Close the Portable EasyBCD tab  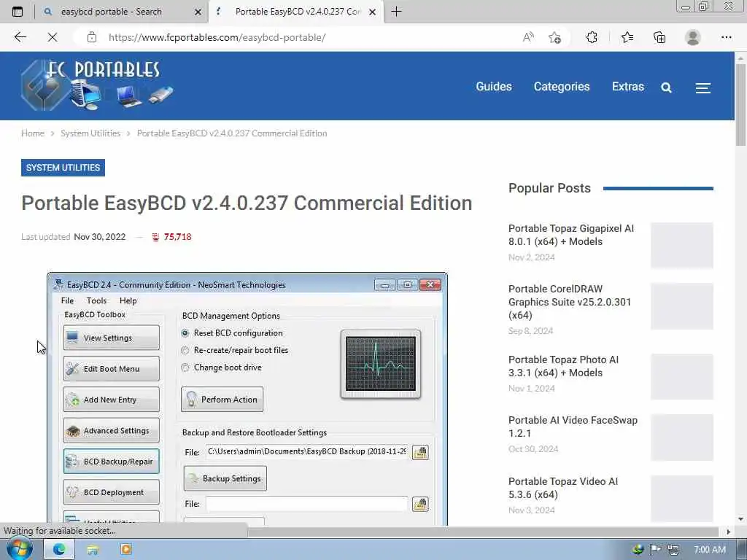pos(373,12)
